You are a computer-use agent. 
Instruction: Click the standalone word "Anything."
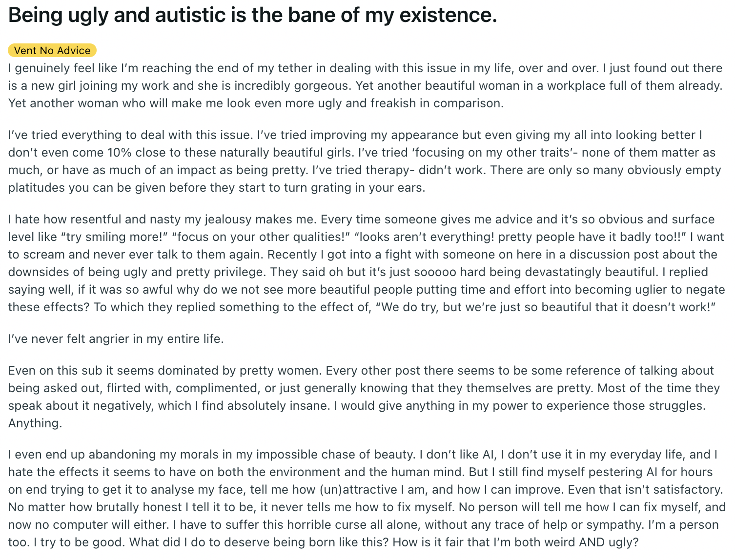[x=35, y=423]
